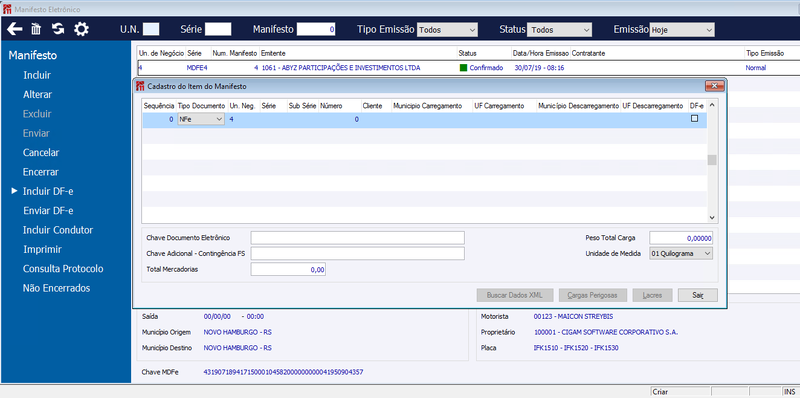Image resolution: width=800 pixels, height=398 pixels.
Task: Click the Peso Total Carga field
Action: (681, 238)
